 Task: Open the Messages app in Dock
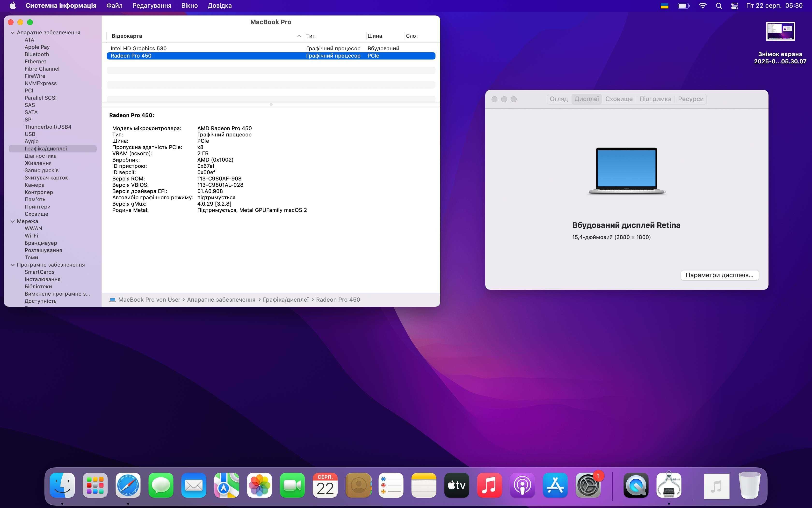pyautogui.click(x=161, y=485)
